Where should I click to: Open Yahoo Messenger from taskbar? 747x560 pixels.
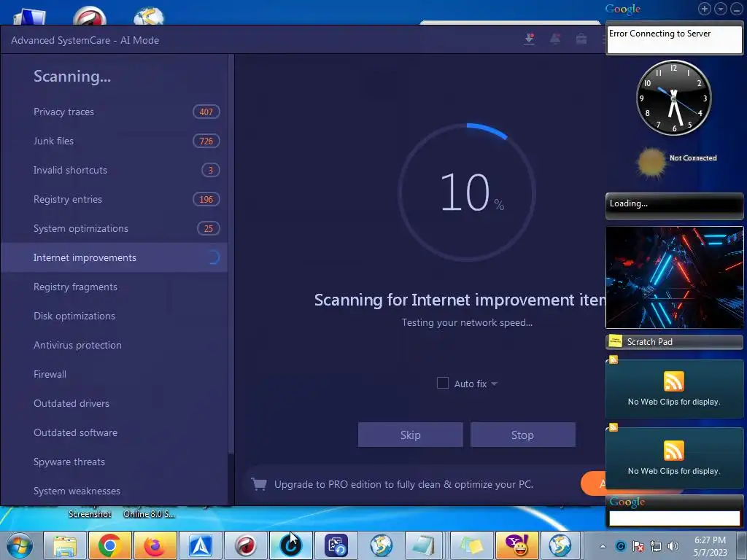point(517,545)
